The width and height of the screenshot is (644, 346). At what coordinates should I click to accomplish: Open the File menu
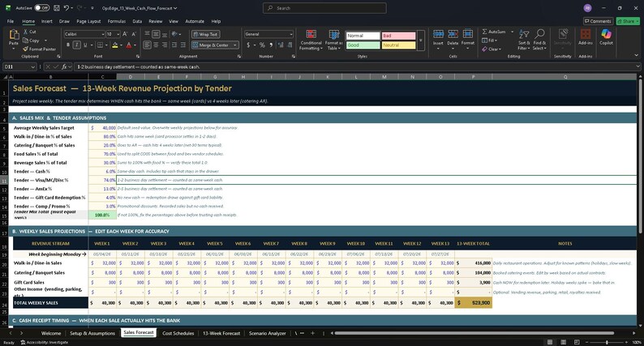pyautogui.click(x=11, y=21)
